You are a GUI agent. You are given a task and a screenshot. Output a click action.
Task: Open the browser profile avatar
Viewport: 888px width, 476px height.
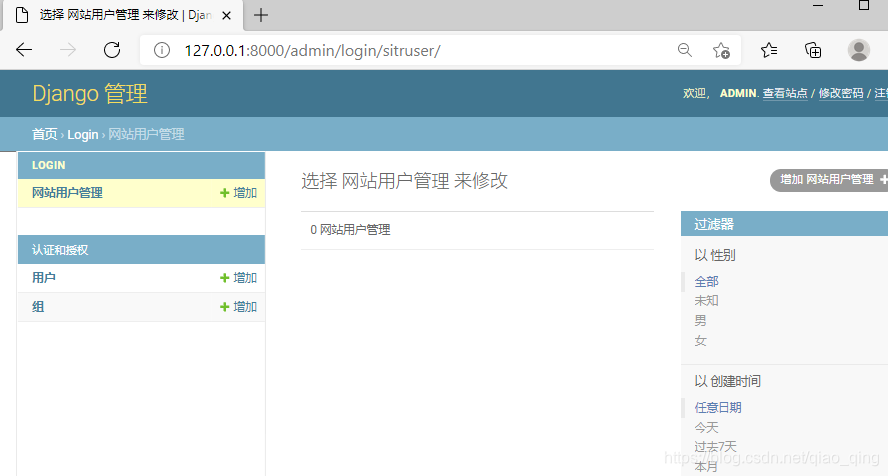859,50
